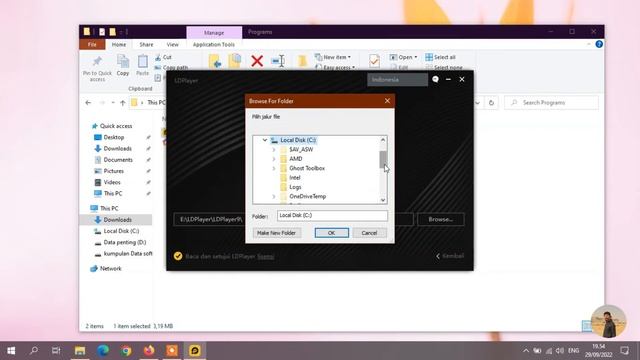Click Select all in the ribbon
The image size is (640, 360).
(440, 57)
